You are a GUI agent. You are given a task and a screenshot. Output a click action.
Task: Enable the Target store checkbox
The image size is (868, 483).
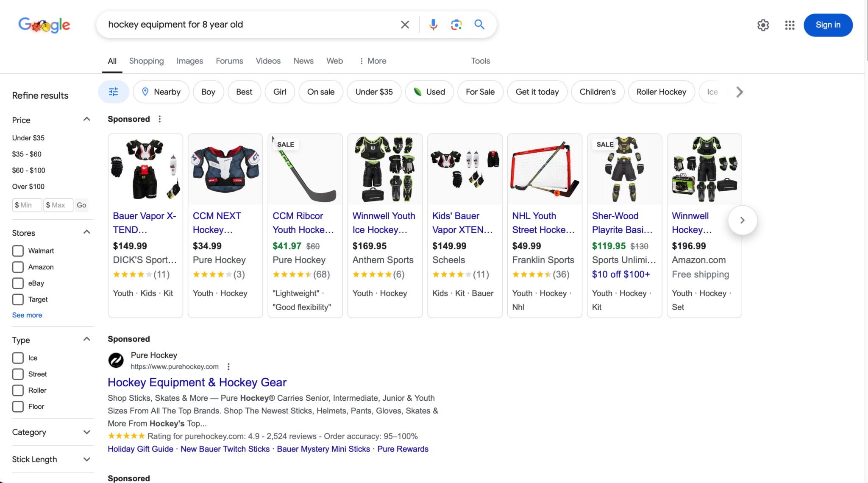click(18, 299)
